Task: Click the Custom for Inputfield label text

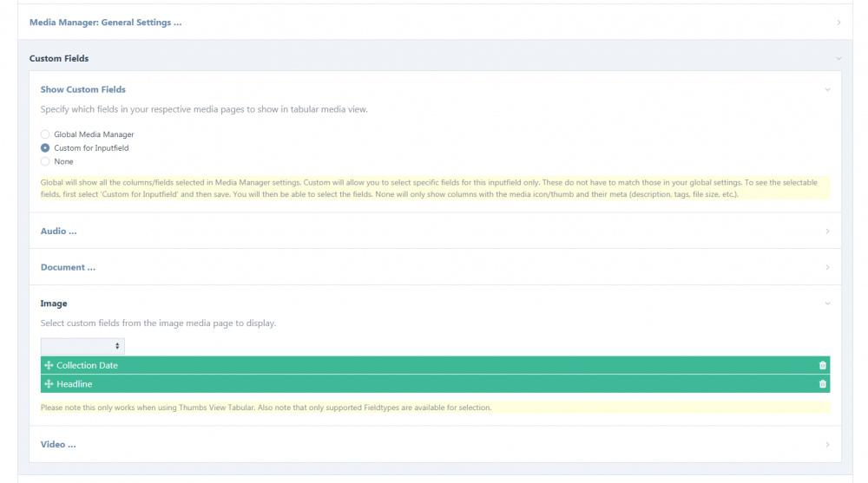Action: (x=91, y=148)
